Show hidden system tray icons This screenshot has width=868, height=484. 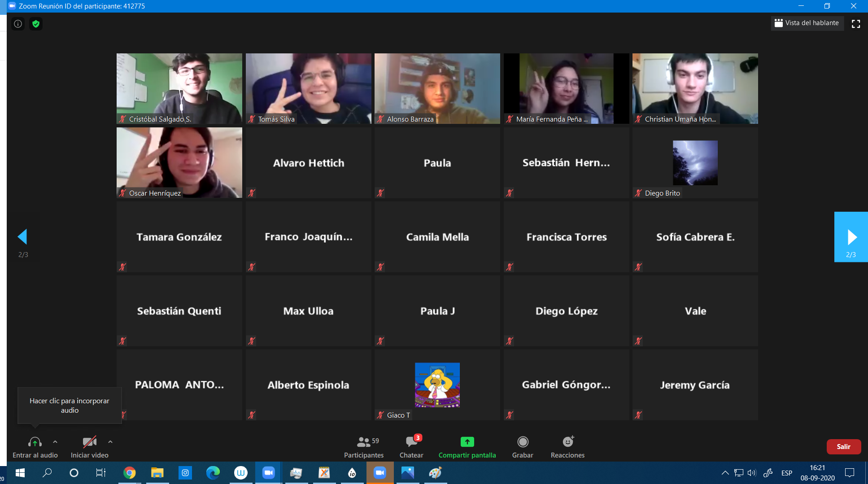725,473
